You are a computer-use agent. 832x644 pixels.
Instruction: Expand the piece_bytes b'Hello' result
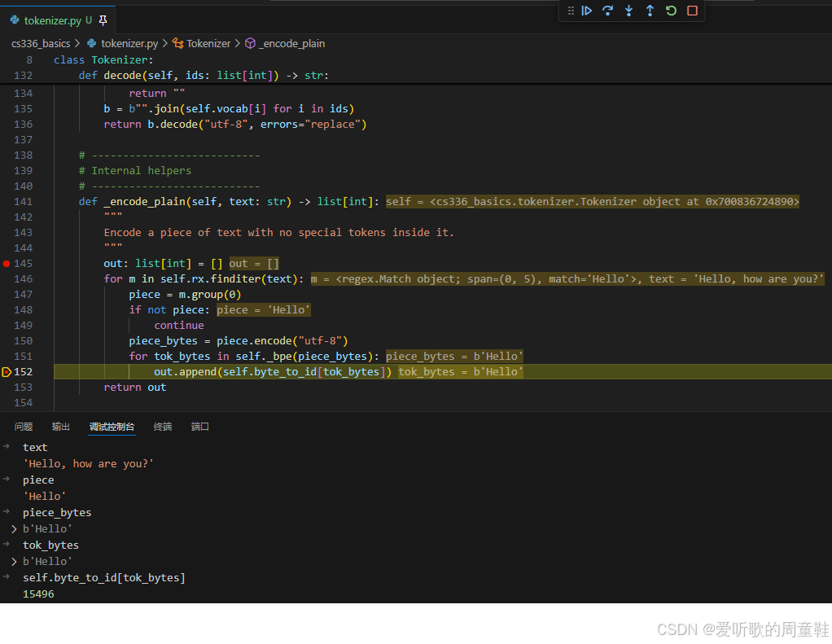(x=14, y=529)
